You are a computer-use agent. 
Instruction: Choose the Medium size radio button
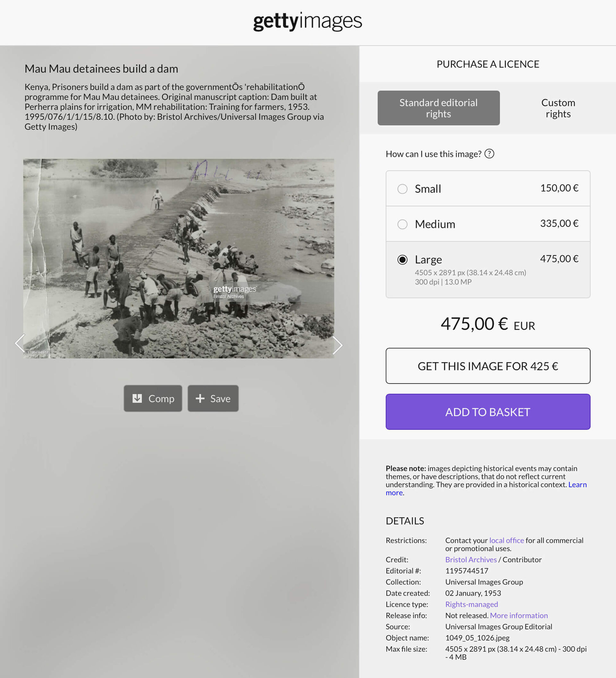click(402, 224)
